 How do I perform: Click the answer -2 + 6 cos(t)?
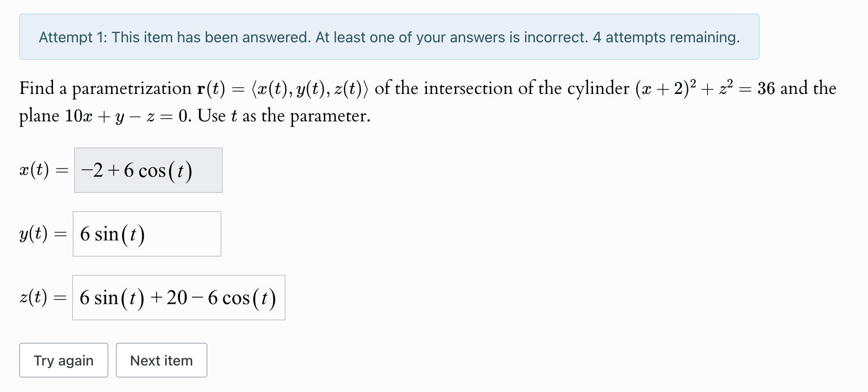(x=136, y=170)
